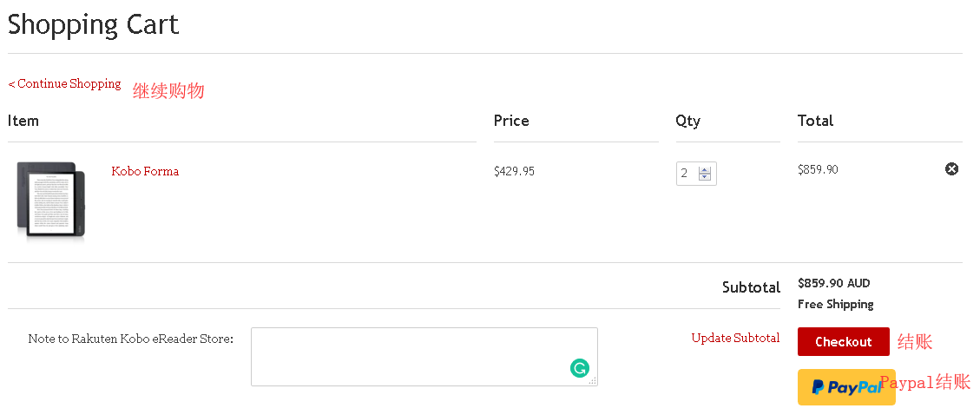Click Update Subtotal link
980x415 pixels.
click(x=735, y=338)
